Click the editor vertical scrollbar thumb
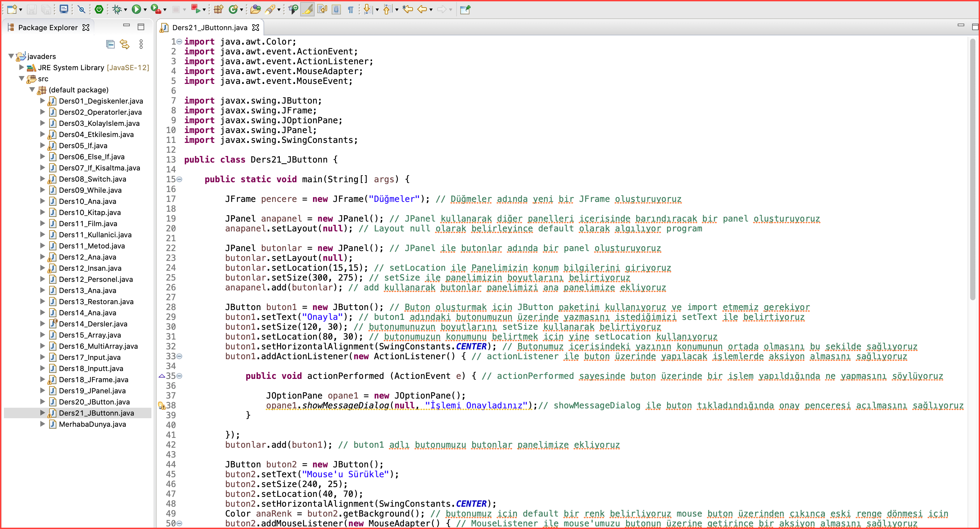Viewport: 980px width, 529px height. click(972, 169)
